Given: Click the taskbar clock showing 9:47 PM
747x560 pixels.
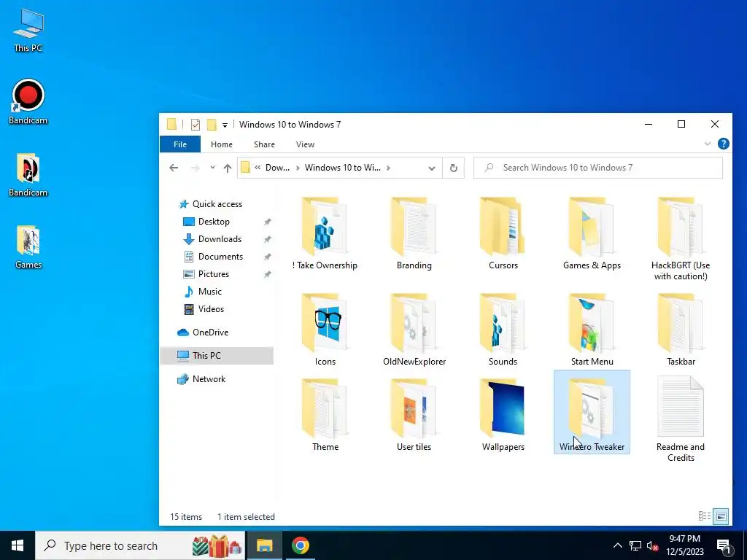Looking at the screenshot, I should (x=684, y=545).
